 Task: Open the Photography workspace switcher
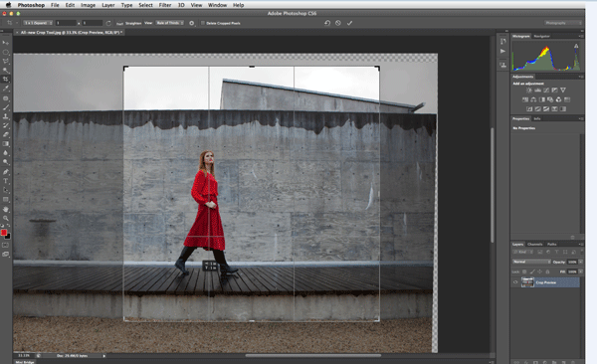[563, 23]
